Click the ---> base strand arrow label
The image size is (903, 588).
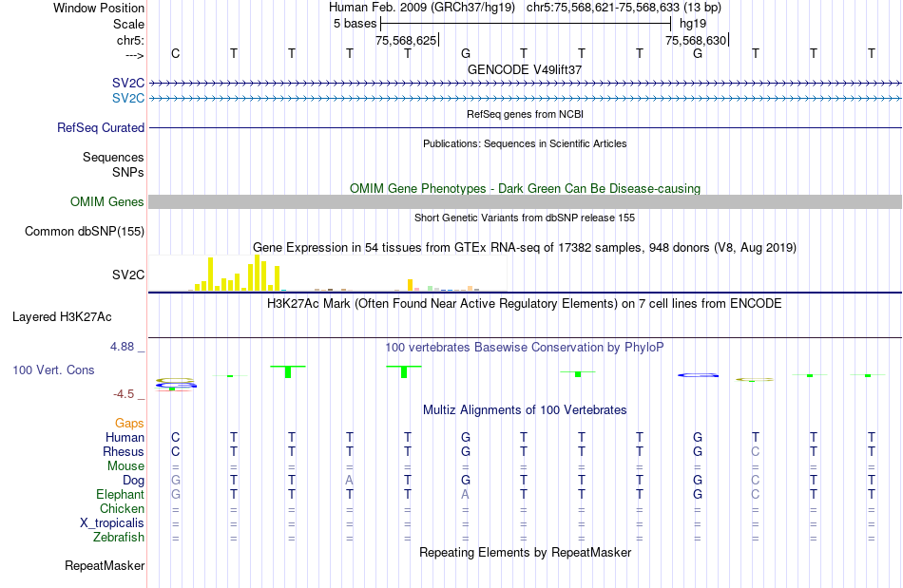pyautogui.click(x=135, y=55)
